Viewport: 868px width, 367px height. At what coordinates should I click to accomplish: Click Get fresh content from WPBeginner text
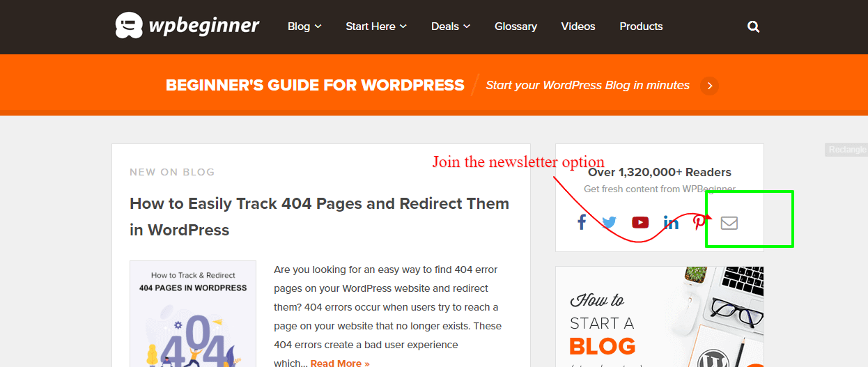point(660,189)
